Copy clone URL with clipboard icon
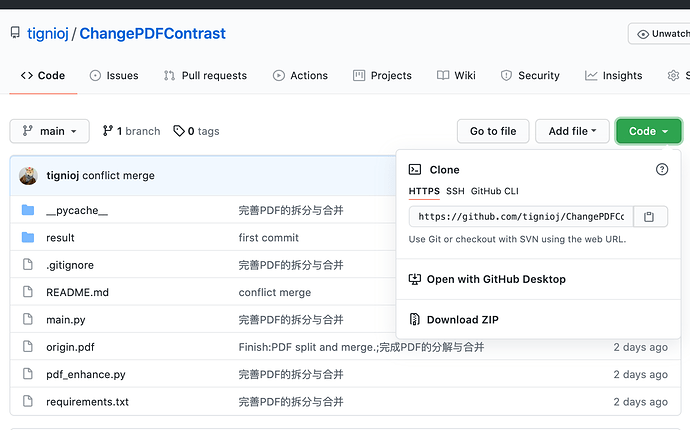The image size is (690, 430). point(649,217)
